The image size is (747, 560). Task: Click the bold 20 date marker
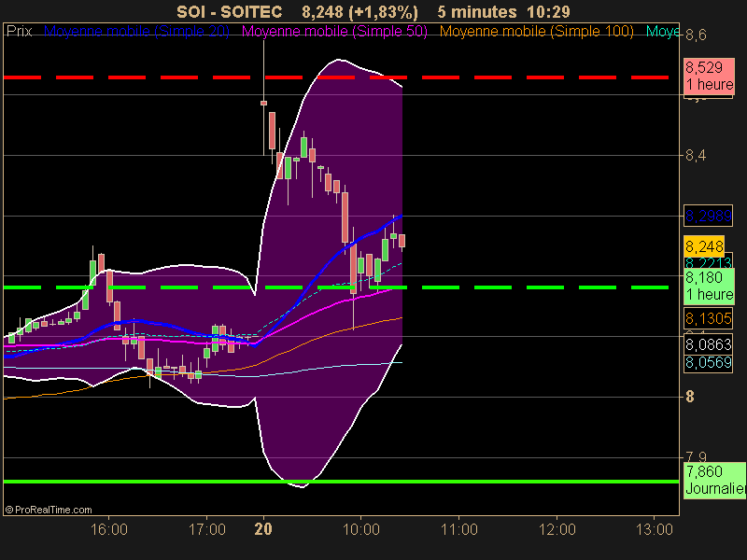263,529
